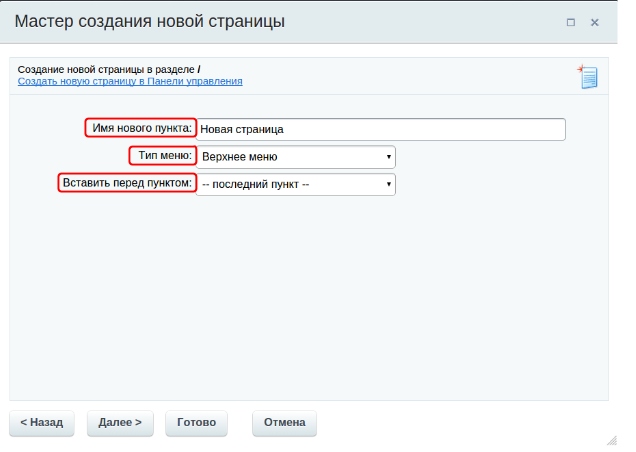Viewport: 636px width, 452px height.
Task: Click the 'Имя нового пункта:' label
Action: (140, 129)
